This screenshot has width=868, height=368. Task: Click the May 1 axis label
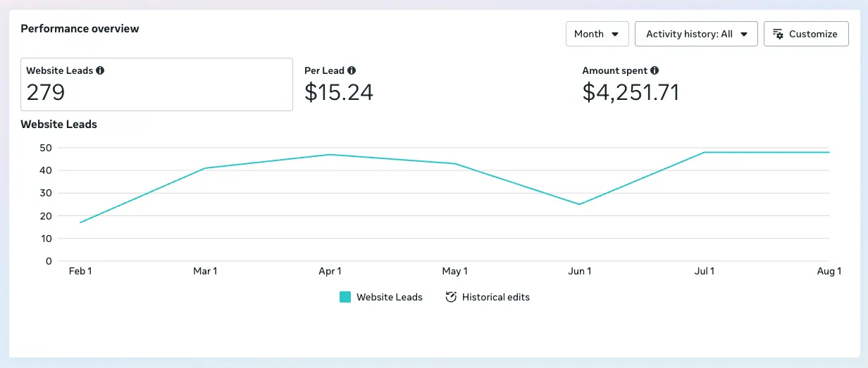click(454, 271)
